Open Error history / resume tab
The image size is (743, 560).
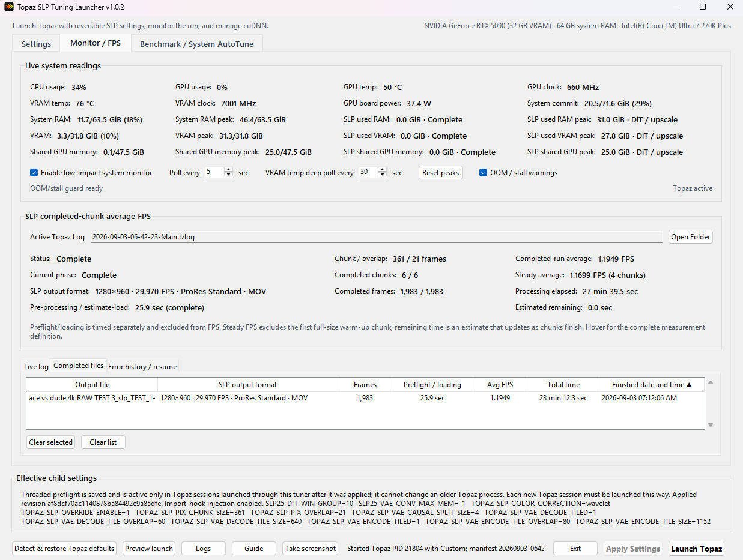point(142,366)
